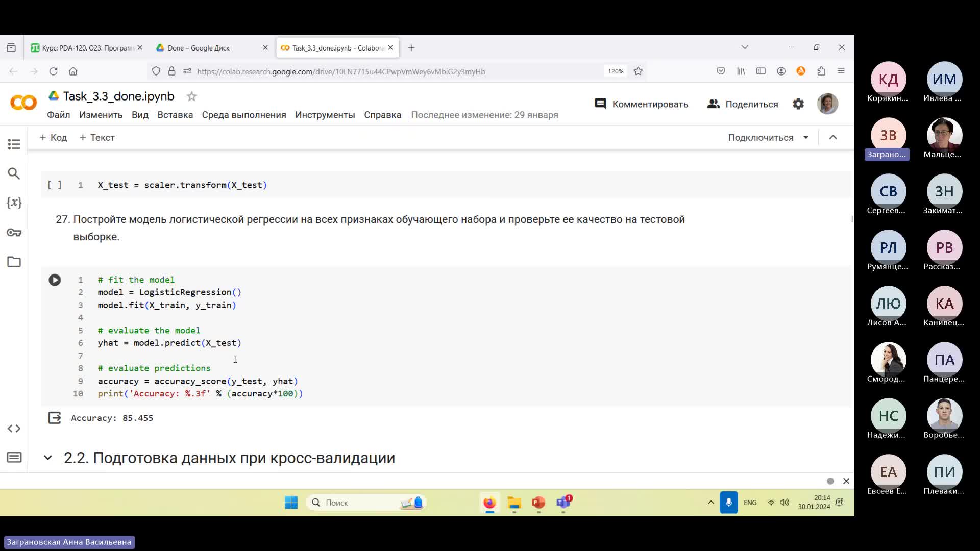Viewport: 980px width, 551px height.
Task: Click the cell output options icon
Action: coord(55,418)
